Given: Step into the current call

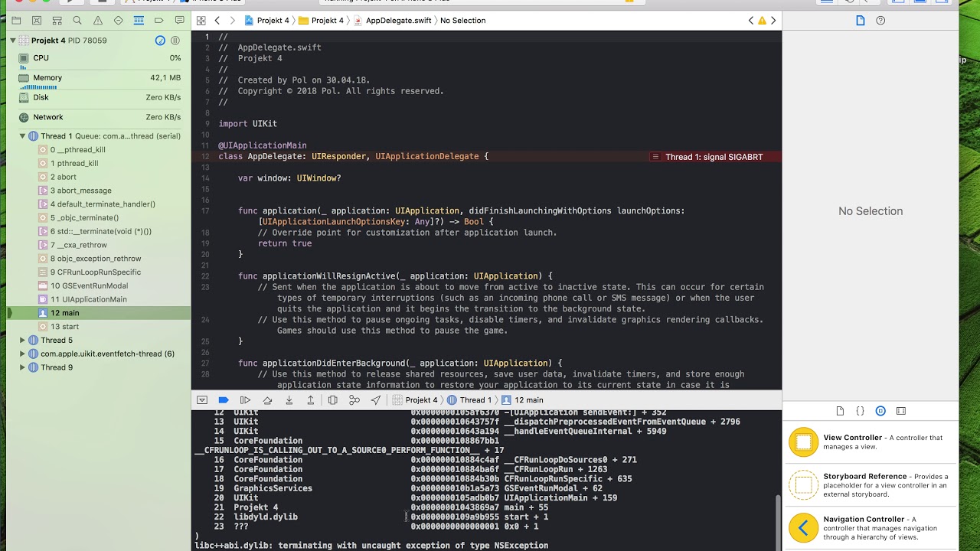Looking at the screenshot, I should tap(289, 400).
